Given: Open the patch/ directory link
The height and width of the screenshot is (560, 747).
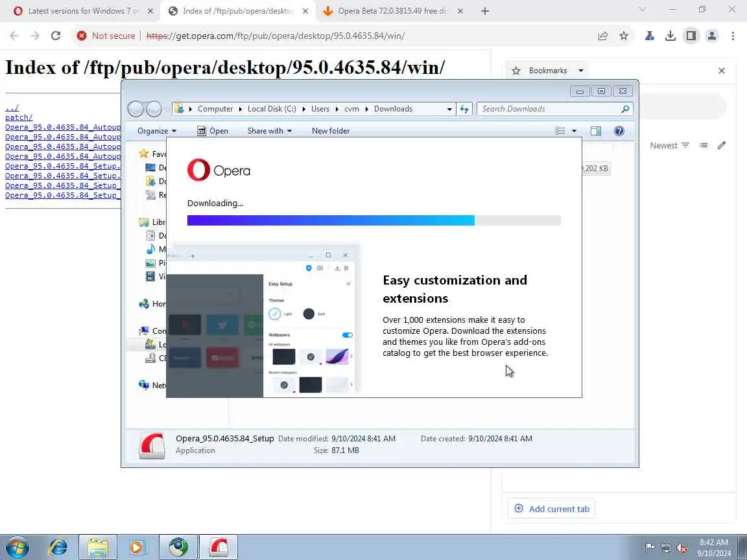Looking at the screenshot, I should pyautogui.click(x=19, y=117).
